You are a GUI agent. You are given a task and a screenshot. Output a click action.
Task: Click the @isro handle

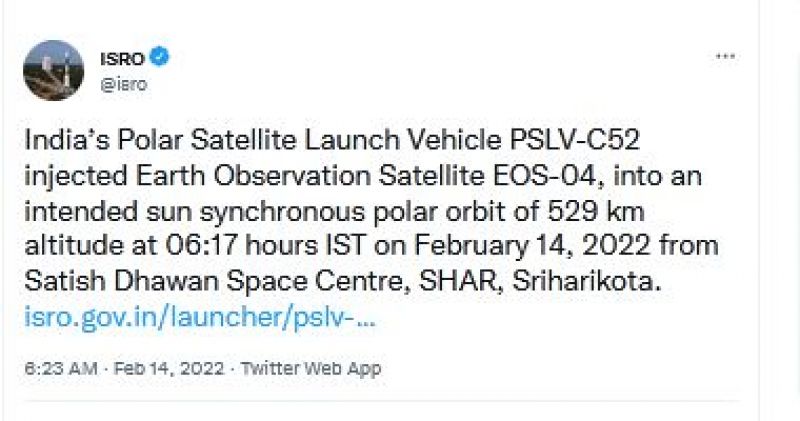tap(123, 84)
